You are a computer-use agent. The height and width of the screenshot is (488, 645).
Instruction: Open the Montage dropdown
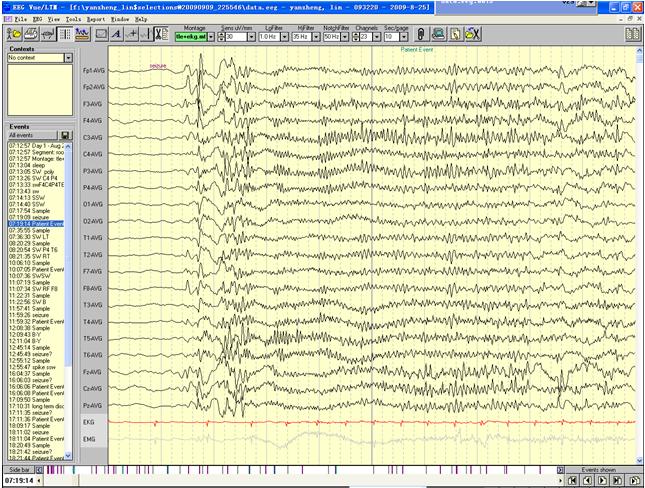pyautogui.click(x=211, y=37)
